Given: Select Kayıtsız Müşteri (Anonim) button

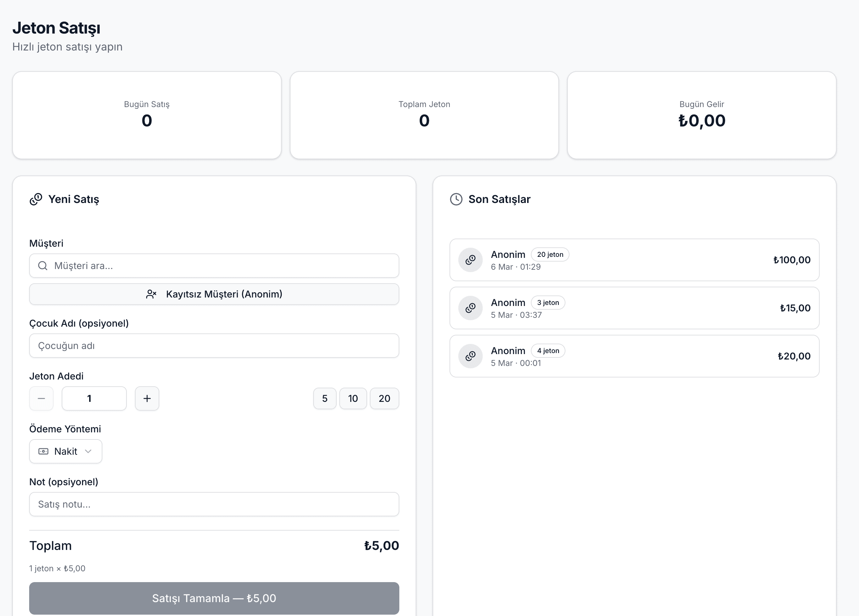Looking at the screenshot, I should (214, 294).
